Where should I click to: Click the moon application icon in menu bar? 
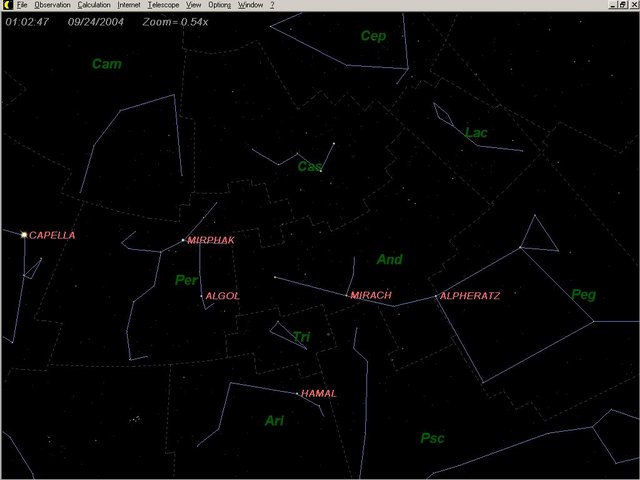pos(6,5)
